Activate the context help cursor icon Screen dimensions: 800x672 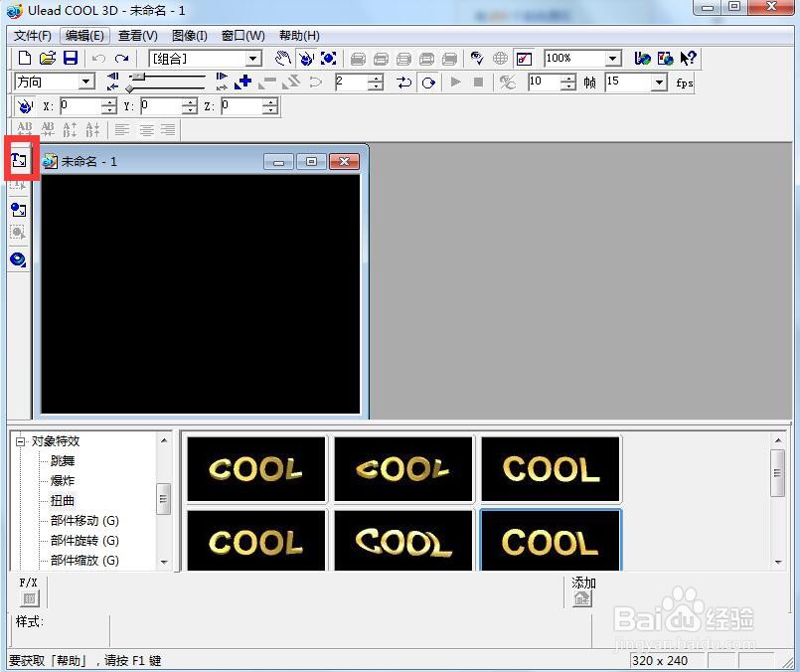[688, 59]
